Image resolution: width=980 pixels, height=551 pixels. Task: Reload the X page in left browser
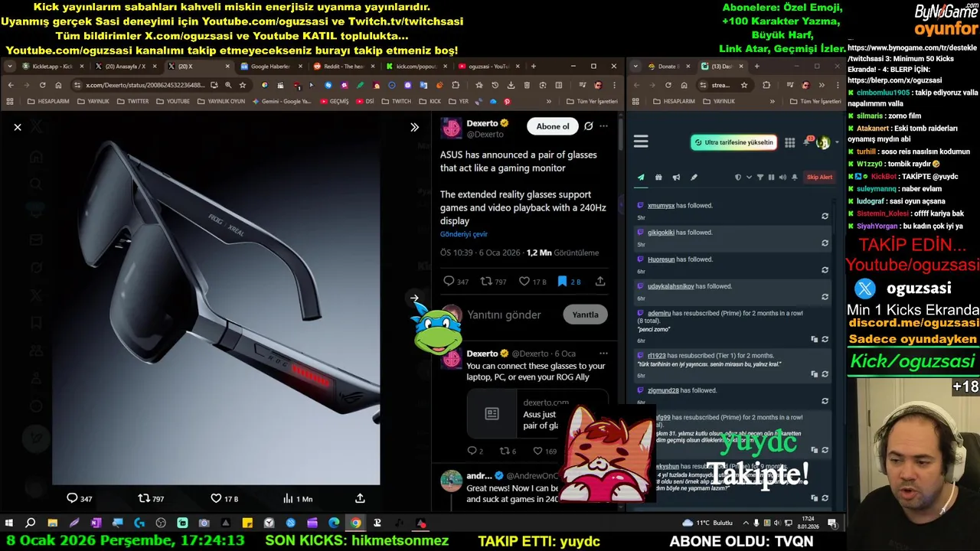[x=42, y=85]
